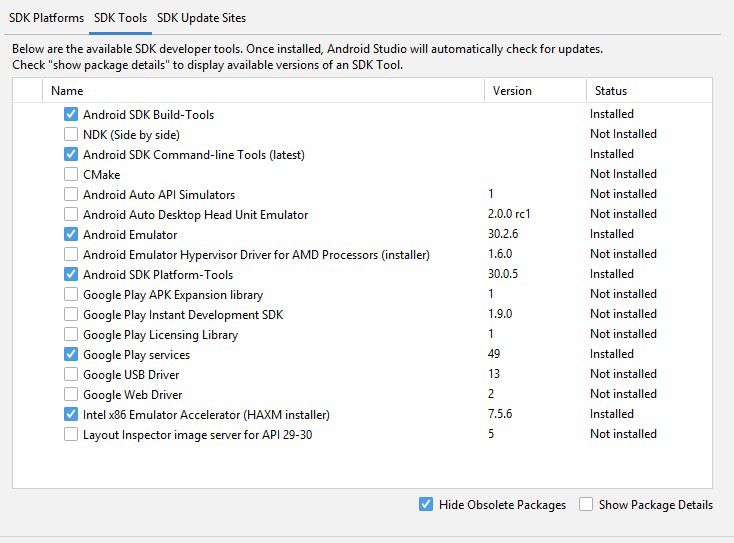Screen dimensions: 734x543
Task: Uncheck Intel x86 Emulator Accelerator (HAXM)
Action: coord(71,414)
